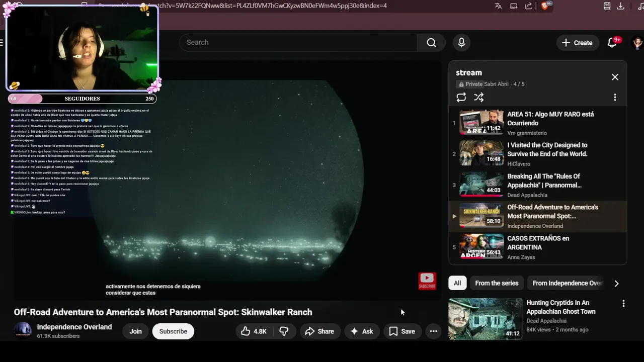The height and width of the screenshot is (362, 644).
Task: Open Hunting Cryptids In An Appalachian Ghost Town
Action: (560, 307)
